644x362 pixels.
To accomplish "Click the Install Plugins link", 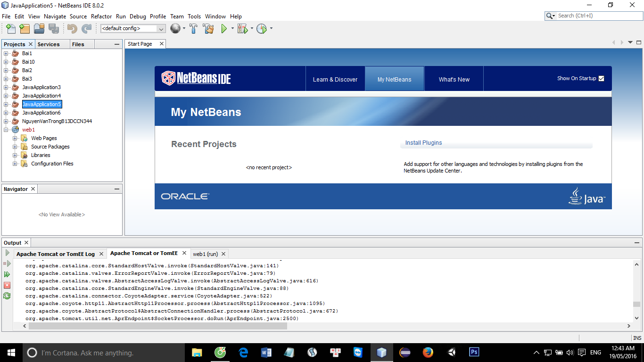I will pyautogui.click(x=423, y=142).
